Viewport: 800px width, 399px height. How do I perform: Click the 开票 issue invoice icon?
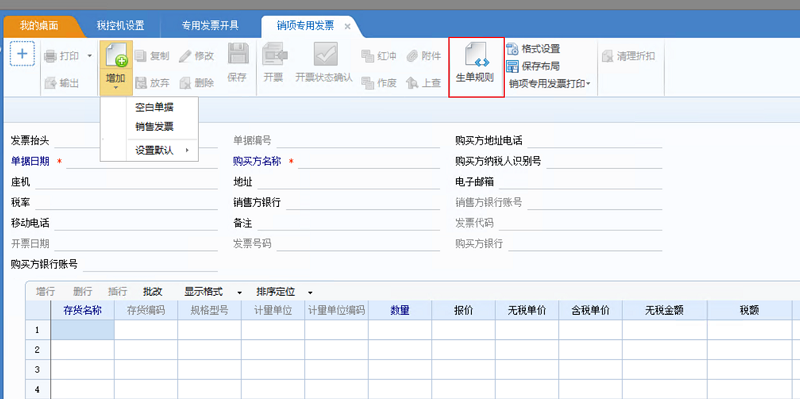[274, 54]
